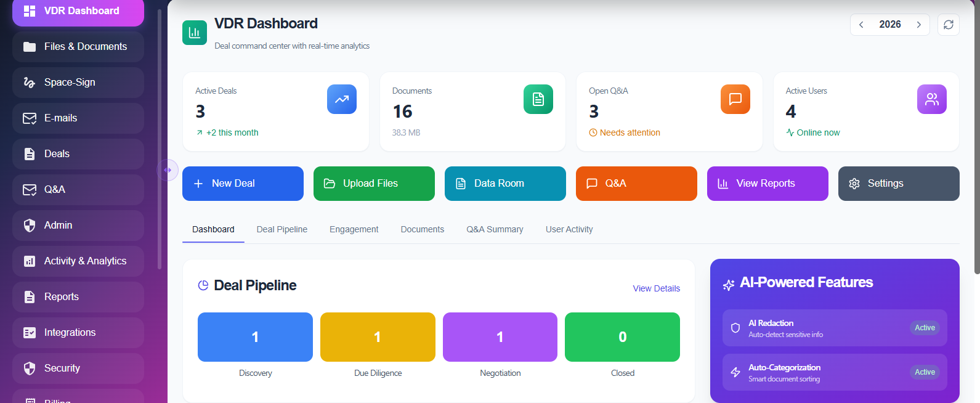Click the Active Deals trending arrow icon

pyautogui.click(x=342, y=99)
